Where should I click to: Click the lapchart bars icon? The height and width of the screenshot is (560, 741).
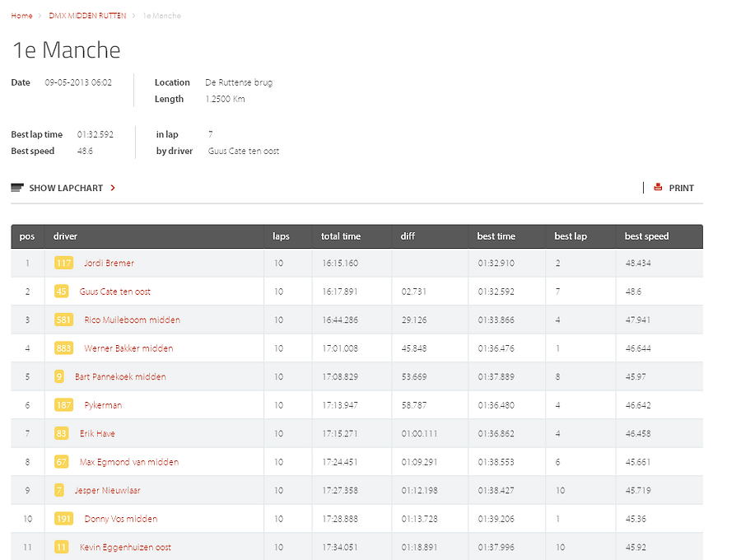[x=17, y=188]
